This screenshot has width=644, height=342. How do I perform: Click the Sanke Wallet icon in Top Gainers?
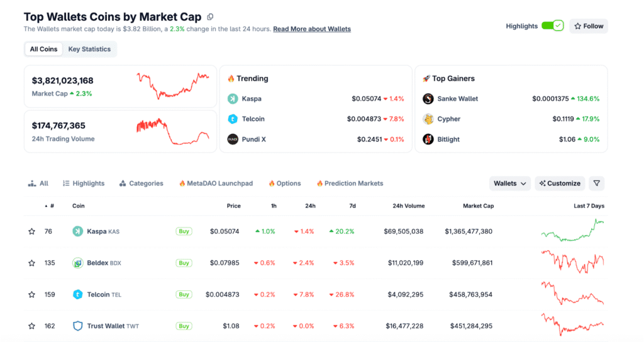[x=428, y=99]
